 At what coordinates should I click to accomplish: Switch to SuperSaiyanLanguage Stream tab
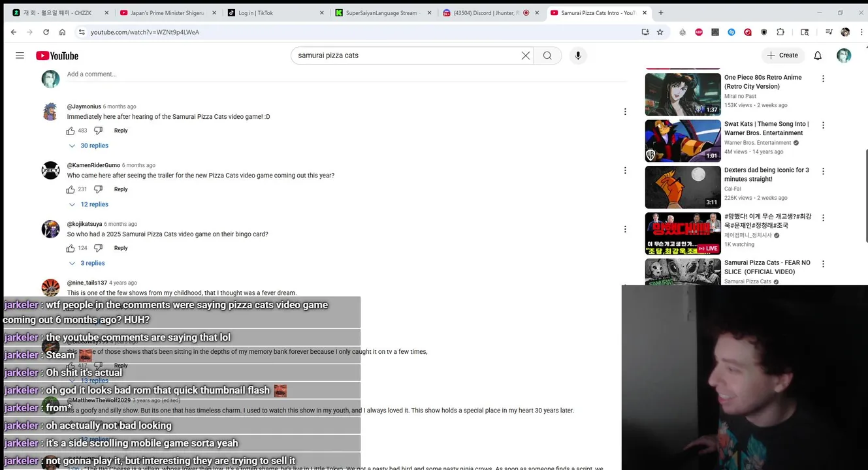tap(382, 12)
